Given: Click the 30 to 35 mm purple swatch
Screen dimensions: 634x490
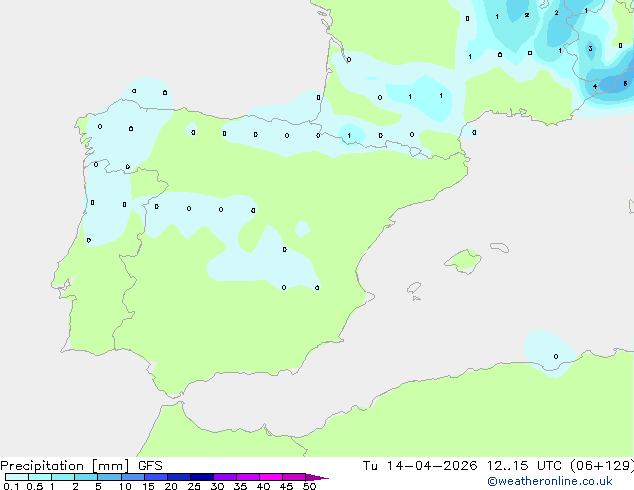Looking at the screenshot, I should 225,477.
